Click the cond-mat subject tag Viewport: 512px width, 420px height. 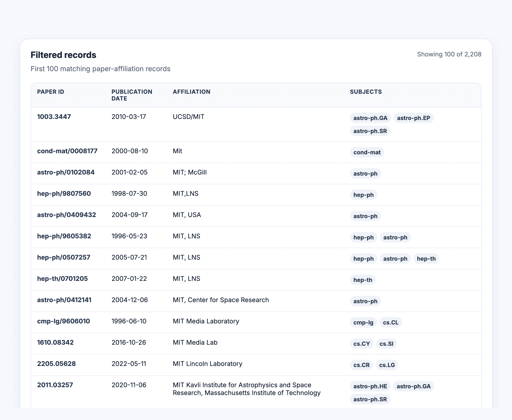(367, 152)
